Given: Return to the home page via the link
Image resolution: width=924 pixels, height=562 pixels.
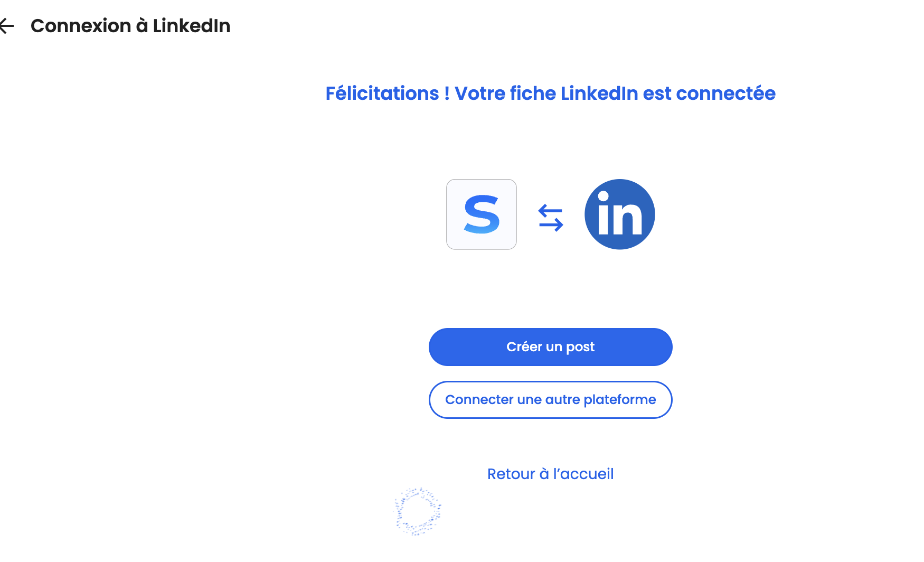Looking at the screenshot, I should tap(550, 474).
